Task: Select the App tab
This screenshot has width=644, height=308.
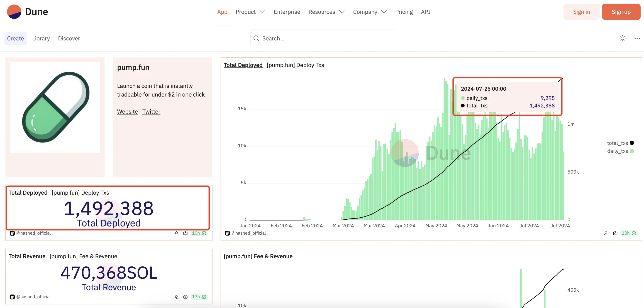Action: (x=222, y=12)
